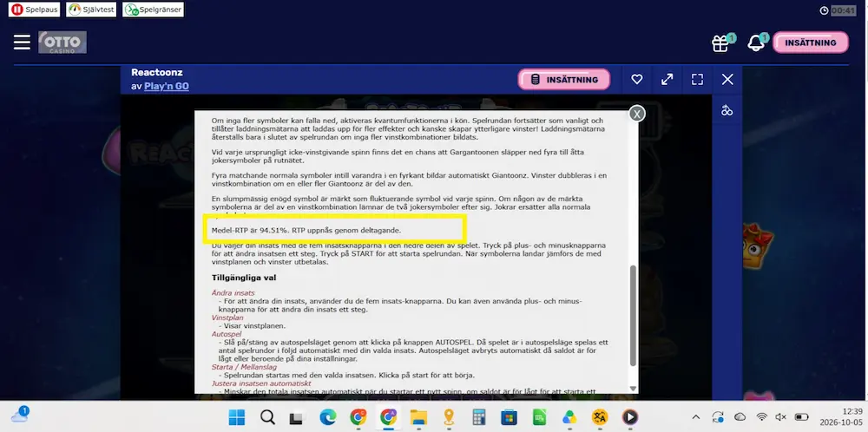This screenshot has height=432, width=868.
Task: Click the Otto Casino logo
Action: (62, 43)
